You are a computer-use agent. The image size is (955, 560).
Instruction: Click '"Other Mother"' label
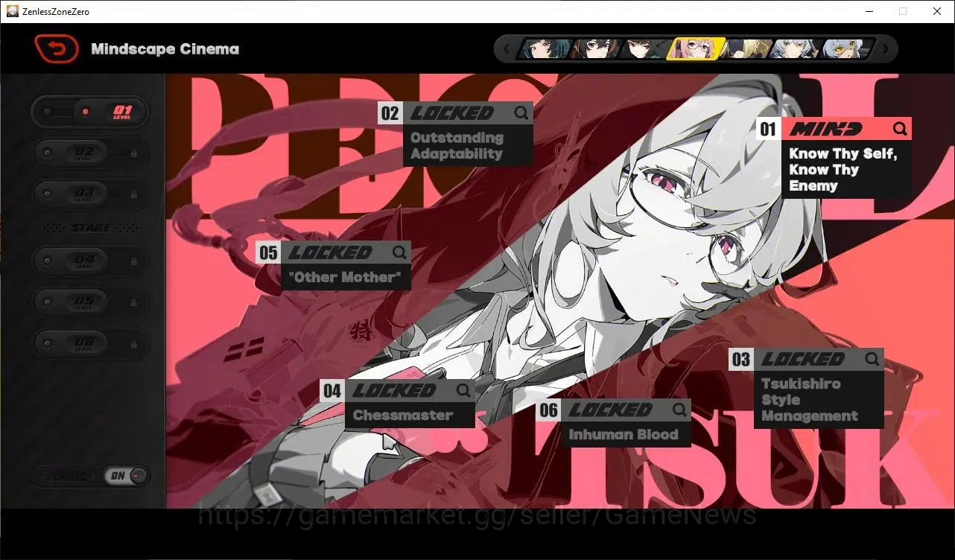(344, 277)
